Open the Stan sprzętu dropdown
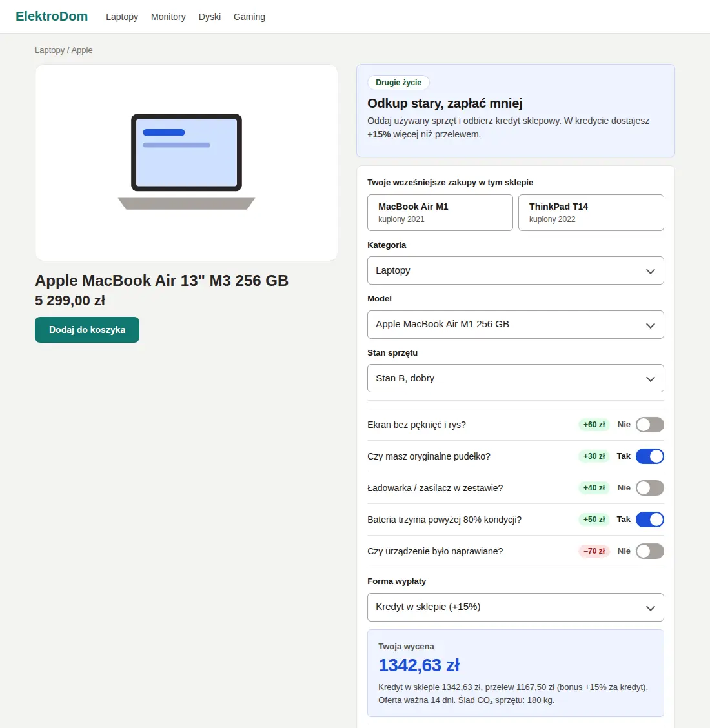Screen dimensions: 710x728 point(516,378)
